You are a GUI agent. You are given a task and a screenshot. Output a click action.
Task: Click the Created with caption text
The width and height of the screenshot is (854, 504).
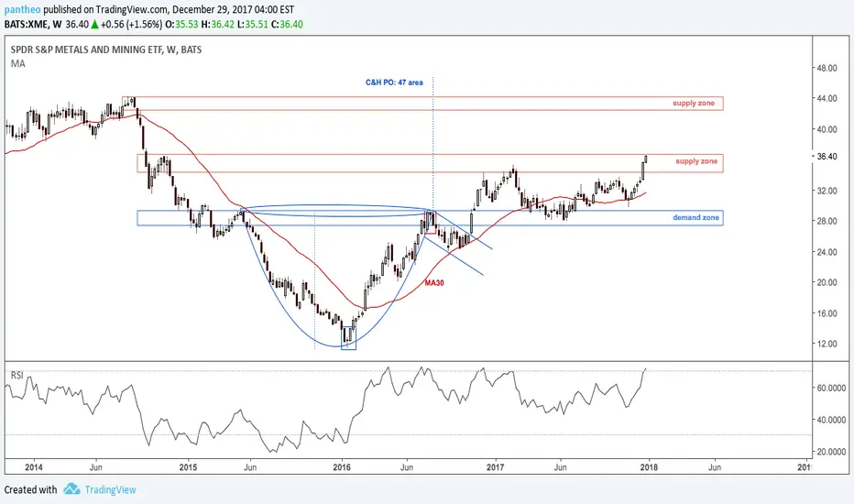30,489
